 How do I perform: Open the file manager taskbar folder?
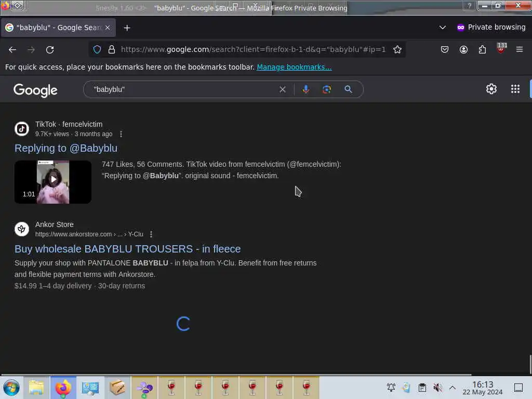click(x=36, y=388)
